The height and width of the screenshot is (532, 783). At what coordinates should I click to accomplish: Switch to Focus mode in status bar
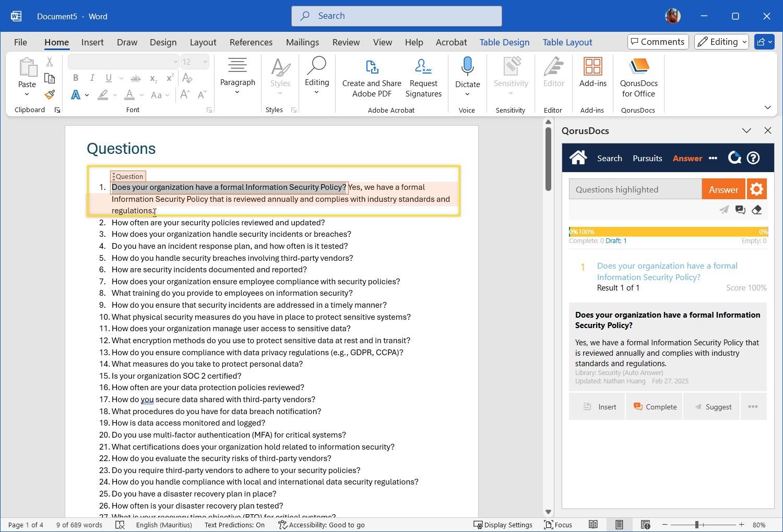(x=558, y=525)
